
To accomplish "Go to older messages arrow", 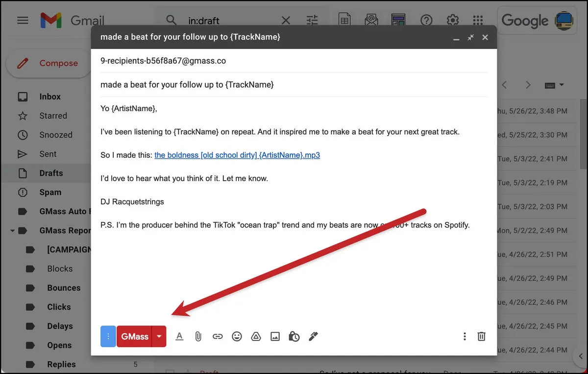I will [x=528, y=85].
